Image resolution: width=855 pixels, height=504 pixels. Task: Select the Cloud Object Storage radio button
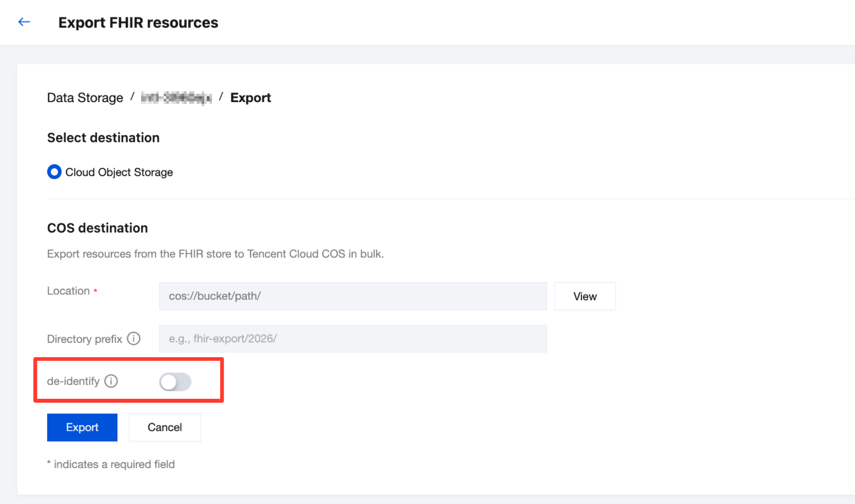(x=54, y=172)
